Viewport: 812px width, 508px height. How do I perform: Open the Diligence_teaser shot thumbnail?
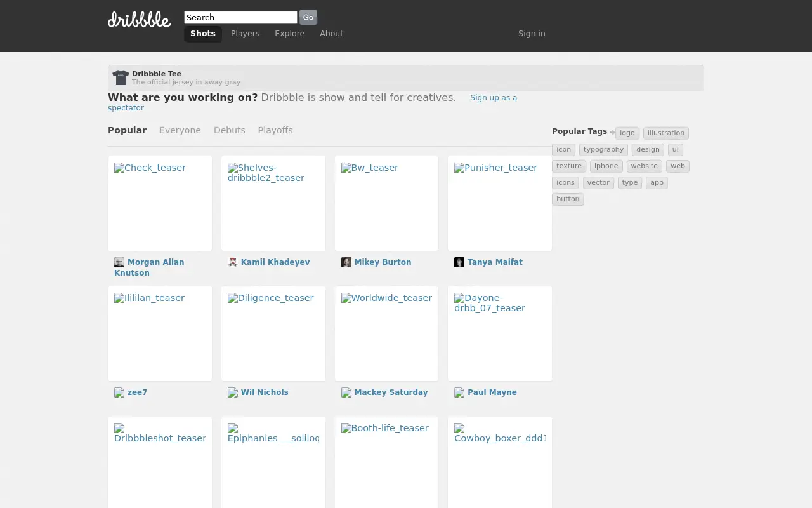[x=273, y=333]
